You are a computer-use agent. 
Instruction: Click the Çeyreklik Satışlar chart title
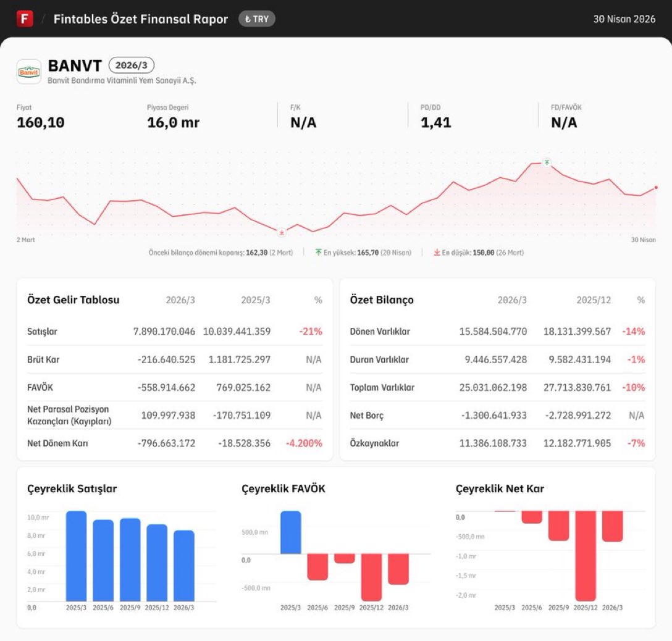point(72,488)
